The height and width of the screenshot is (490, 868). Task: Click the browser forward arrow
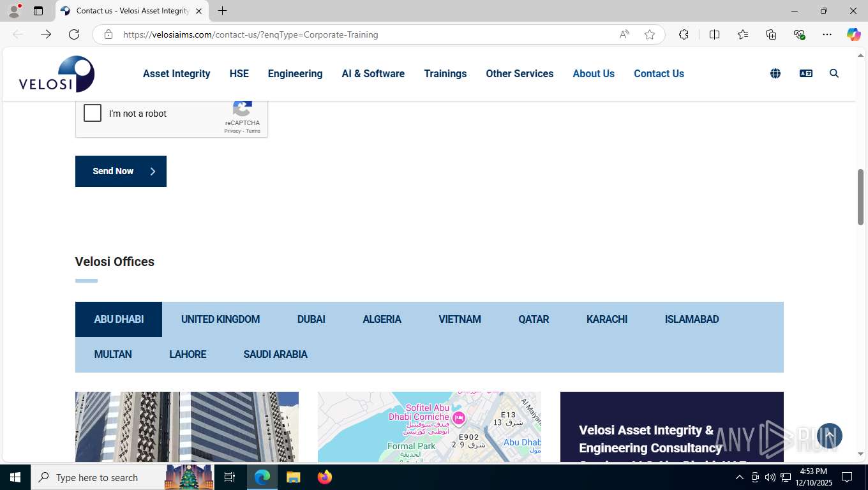[x=46, y=34]
